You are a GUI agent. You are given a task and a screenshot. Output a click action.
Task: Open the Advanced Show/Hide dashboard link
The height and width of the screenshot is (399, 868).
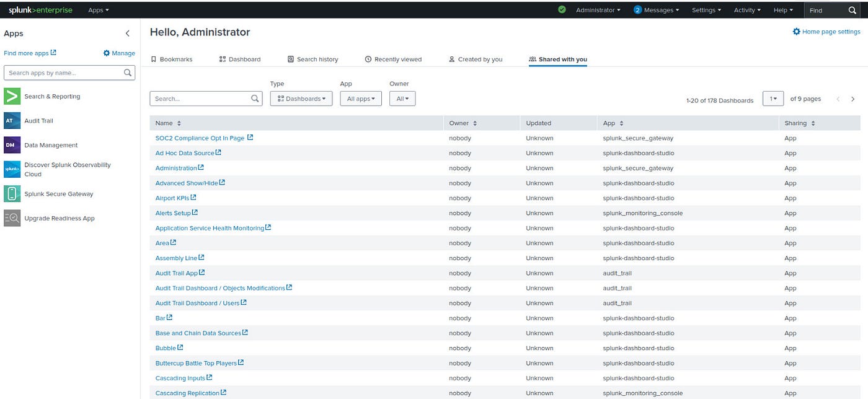(187, 183)
